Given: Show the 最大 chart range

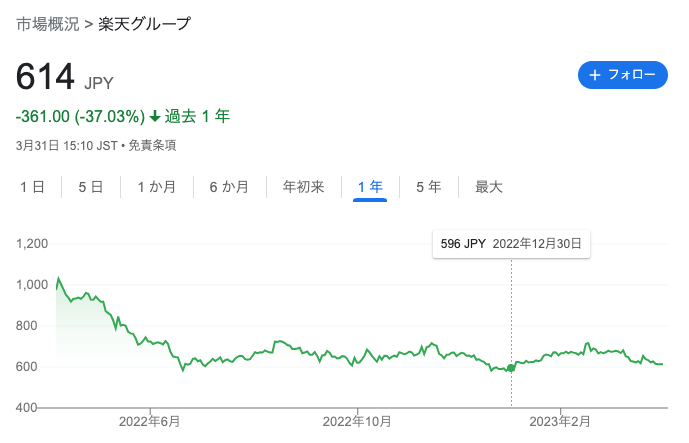Looking at the screenshot, I should point(488,187).
